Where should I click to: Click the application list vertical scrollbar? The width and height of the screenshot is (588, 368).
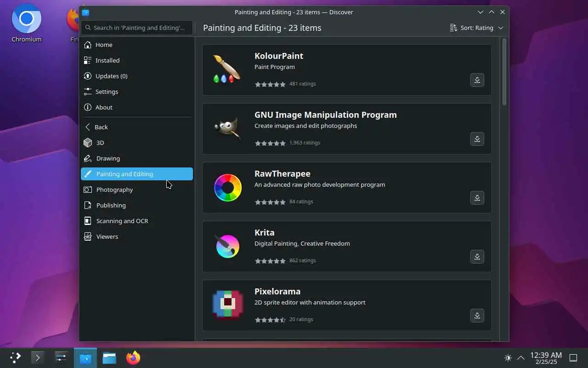[x=504, y=72]
